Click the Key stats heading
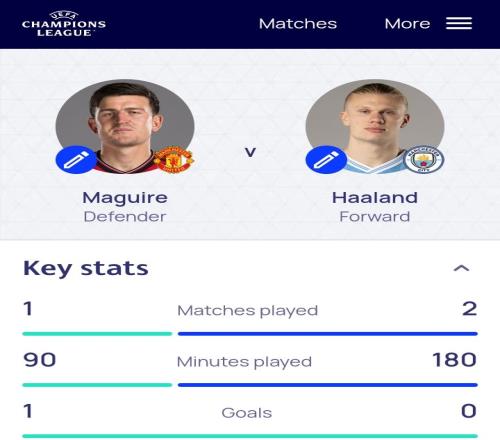 pos(86,268)
